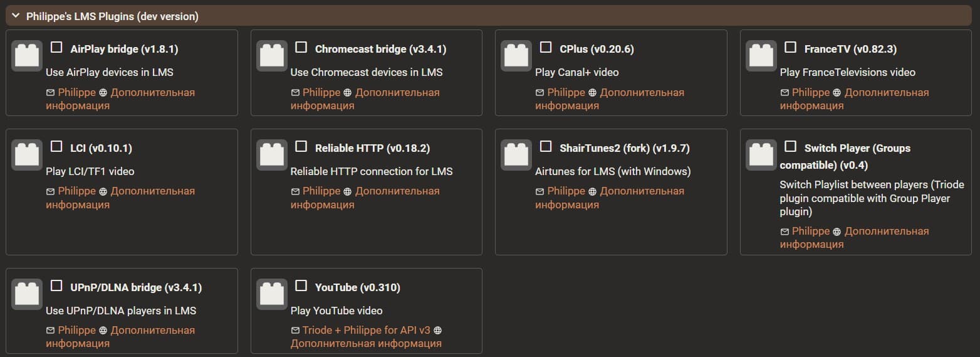Click the globe icon under LCI plugin

tap(103, 191)
